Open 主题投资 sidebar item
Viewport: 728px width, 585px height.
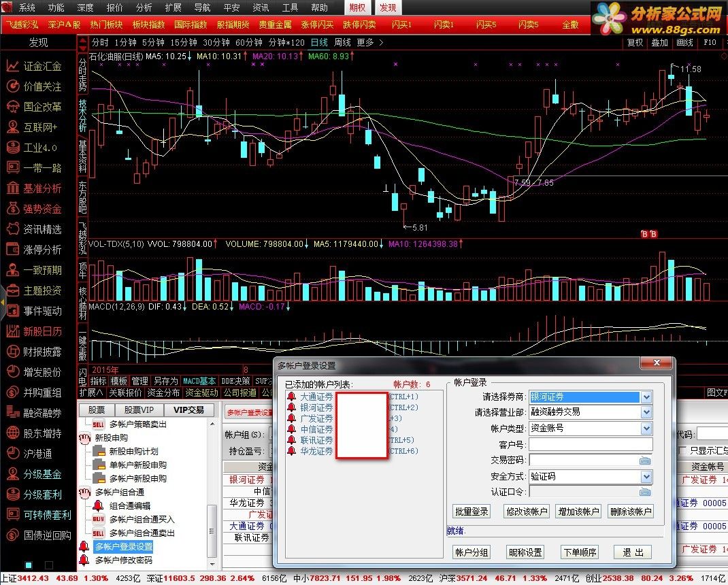(34, 290)
